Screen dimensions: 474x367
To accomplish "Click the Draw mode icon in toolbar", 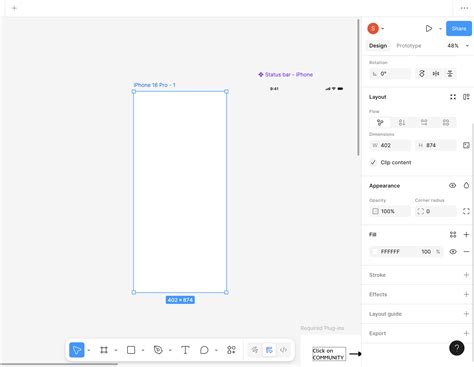I will 255,350.
